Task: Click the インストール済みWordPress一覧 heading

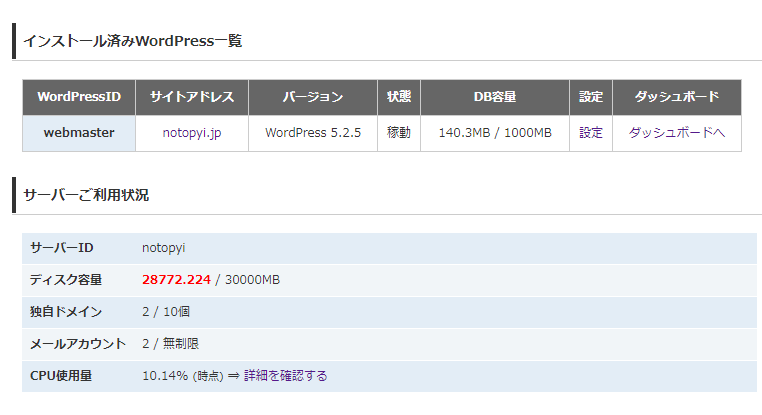Action: [132, 41]
